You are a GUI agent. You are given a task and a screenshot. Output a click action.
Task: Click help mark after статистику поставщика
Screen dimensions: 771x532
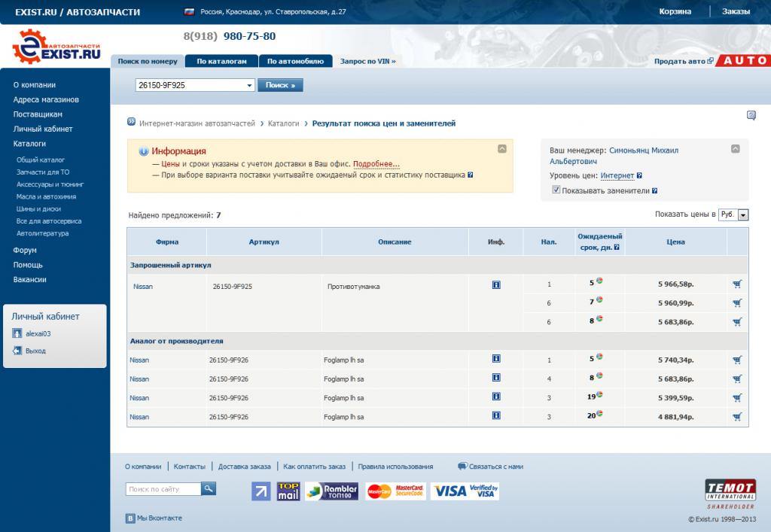click(470, 175)
